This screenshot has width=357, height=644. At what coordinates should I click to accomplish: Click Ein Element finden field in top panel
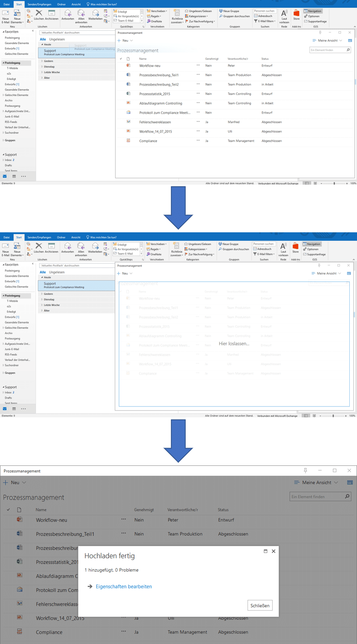(328, 50)
